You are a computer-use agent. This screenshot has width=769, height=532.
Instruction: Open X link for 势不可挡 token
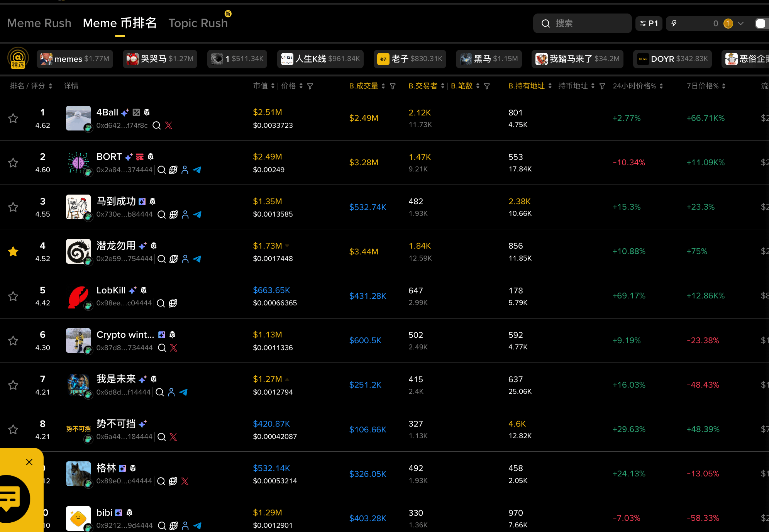coord(173,437)
